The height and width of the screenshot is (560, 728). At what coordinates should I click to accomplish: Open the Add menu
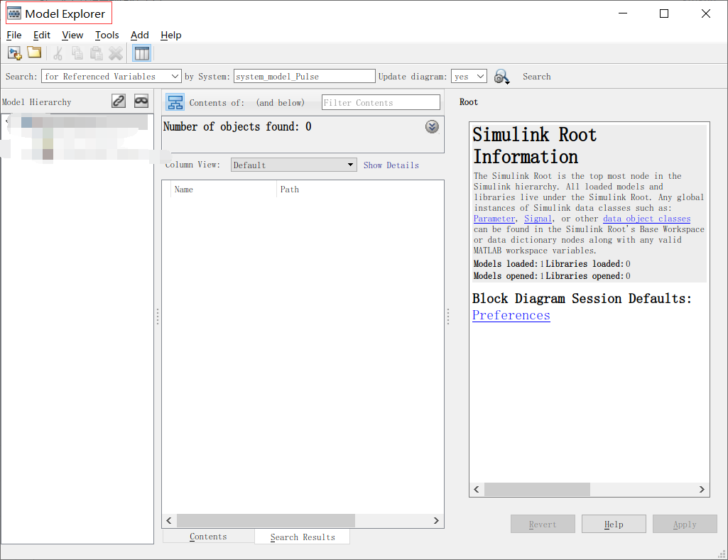(139, 35)
